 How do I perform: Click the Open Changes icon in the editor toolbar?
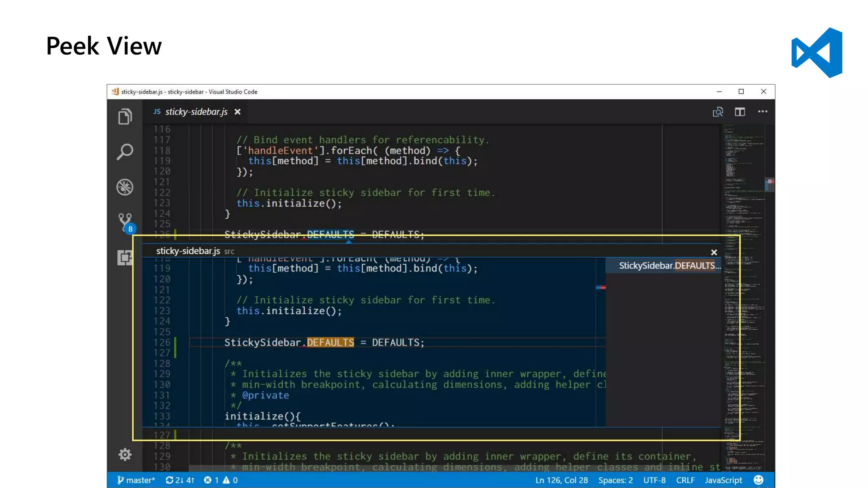718,112
